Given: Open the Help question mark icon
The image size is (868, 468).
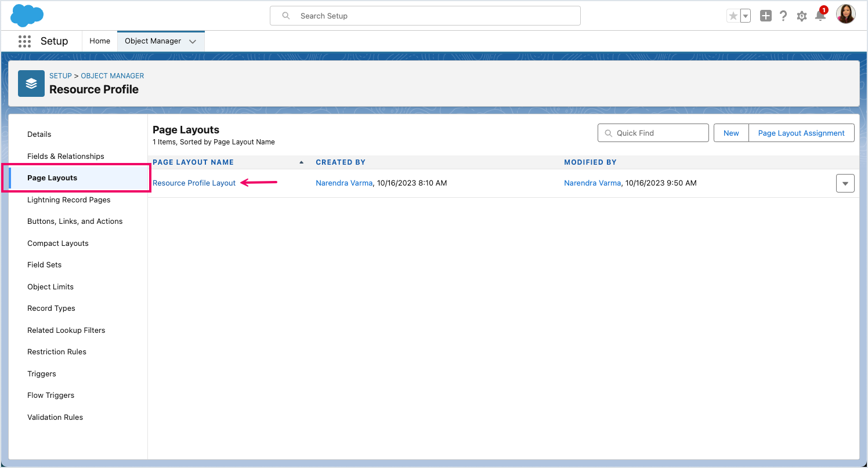Looking at the screenshot, I should pos(783,16).
